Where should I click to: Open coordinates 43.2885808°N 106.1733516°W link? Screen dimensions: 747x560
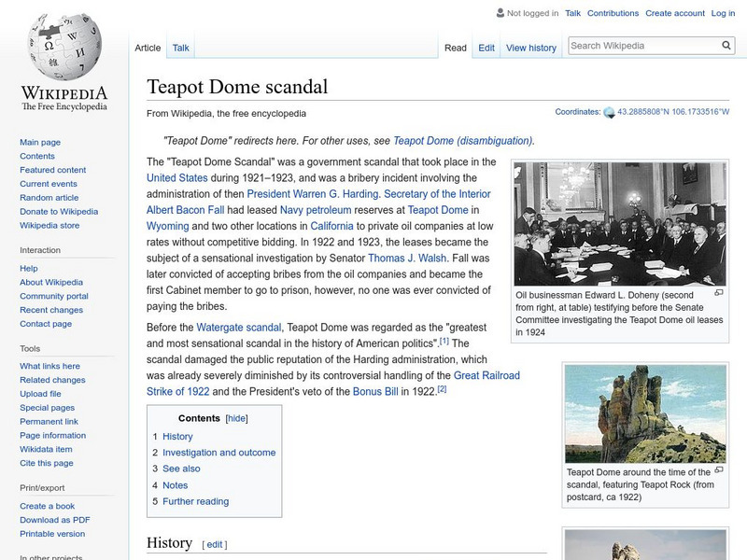(x=673, y=111)
